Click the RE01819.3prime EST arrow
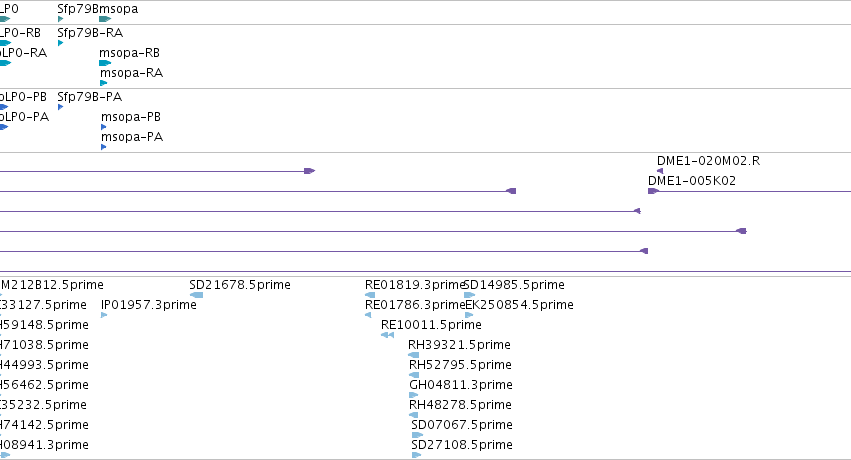 [370, 295]
